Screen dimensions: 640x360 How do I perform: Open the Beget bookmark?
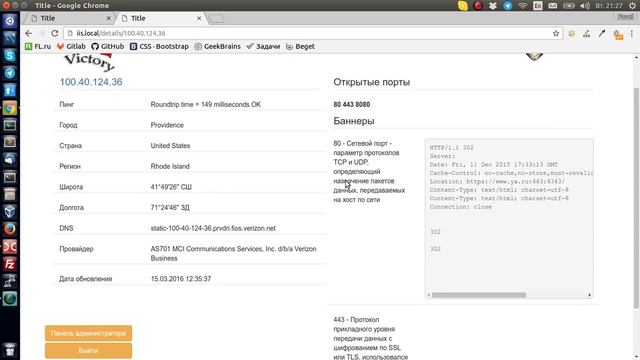[300, 47]
